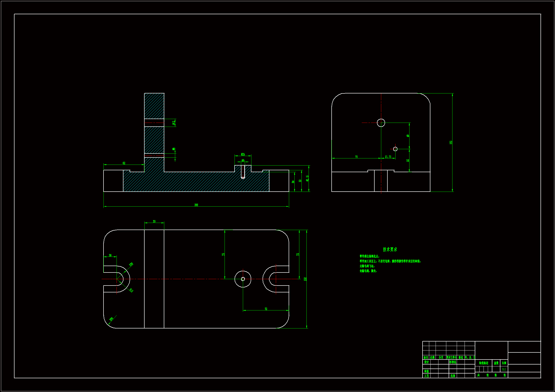Click the 标准化 cell in title block
555x392 pixels.
[x=453, y=362]
